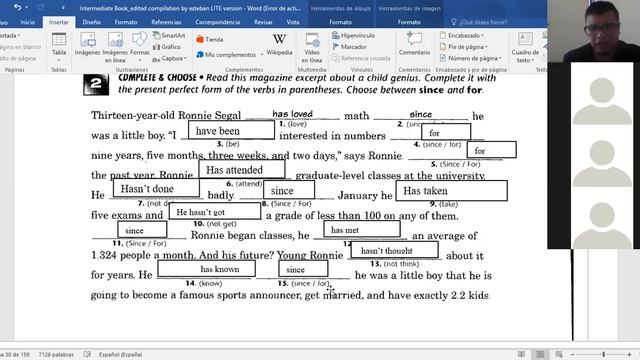Click the page count status bar entry

pyautogui.click(x=16, y=354)
